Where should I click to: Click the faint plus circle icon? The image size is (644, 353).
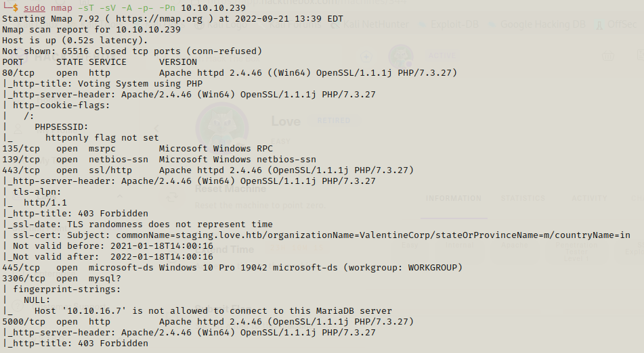[x=366, y=57]
